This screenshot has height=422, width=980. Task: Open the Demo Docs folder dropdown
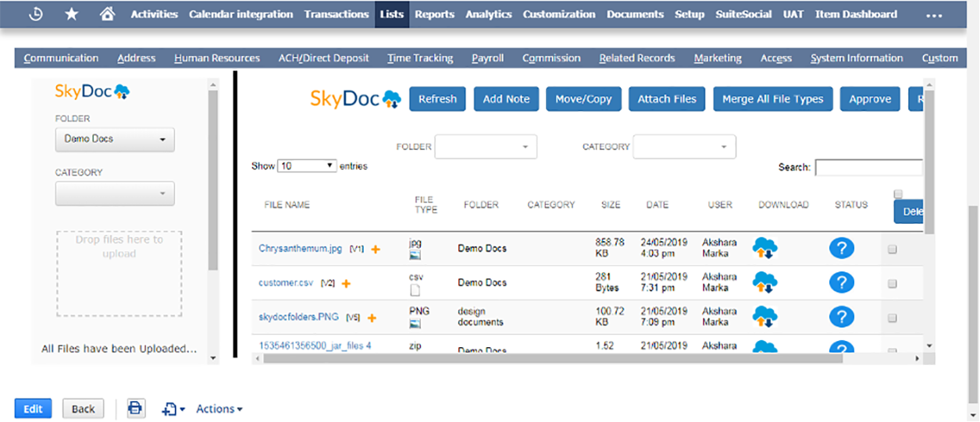coord(115,140)
